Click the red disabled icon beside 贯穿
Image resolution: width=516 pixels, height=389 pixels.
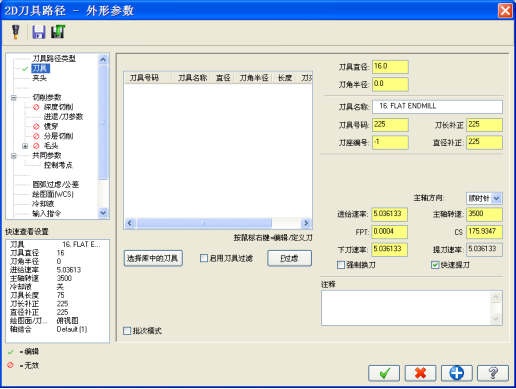click(x=36, y=126)
